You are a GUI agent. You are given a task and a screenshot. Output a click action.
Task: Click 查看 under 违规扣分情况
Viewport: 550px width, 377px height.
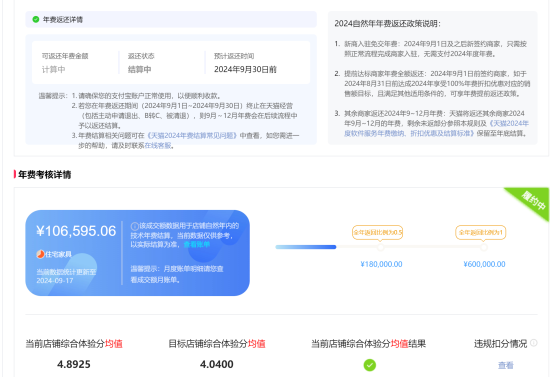[x=505, y=365]
